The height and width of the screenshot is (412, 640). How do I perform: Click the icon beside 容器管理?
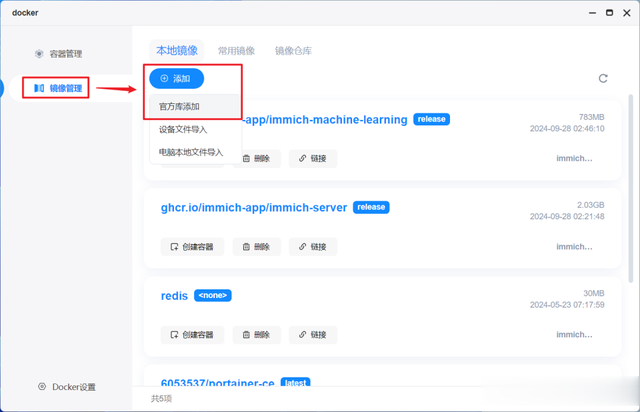pyautogui.click(x=39, y=53)
